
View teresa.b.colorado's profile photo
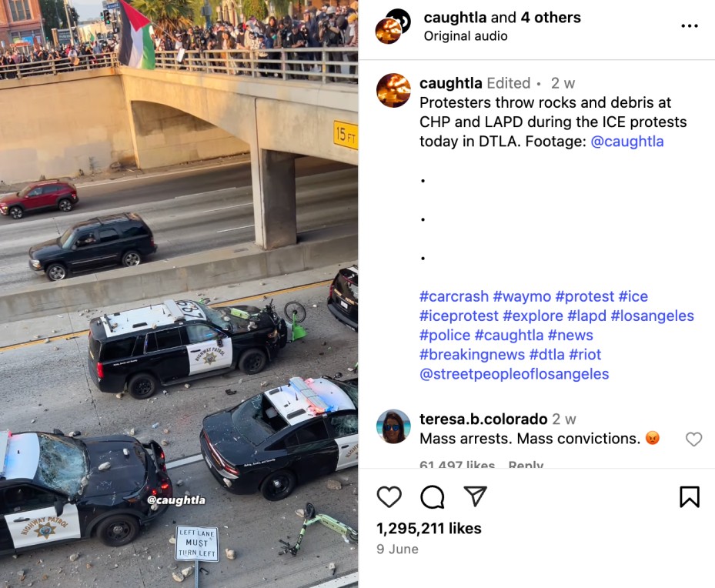[393, 426]
